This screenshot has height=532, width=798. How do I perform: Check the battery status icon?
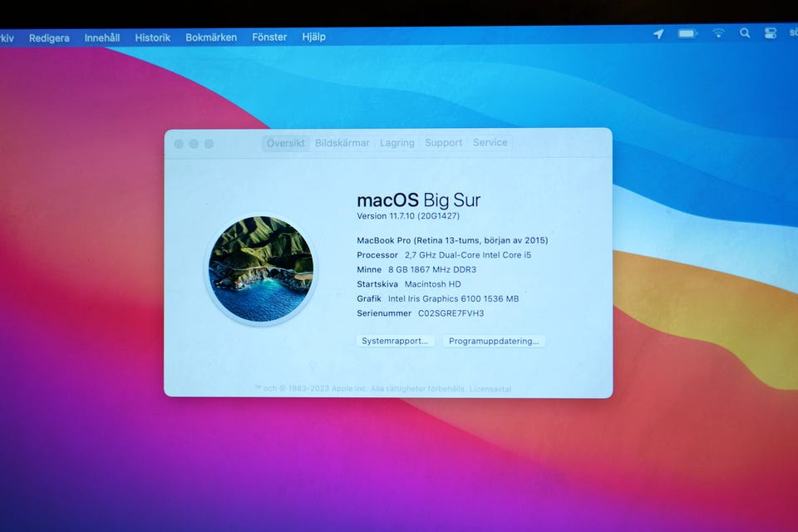pos(687,33)
